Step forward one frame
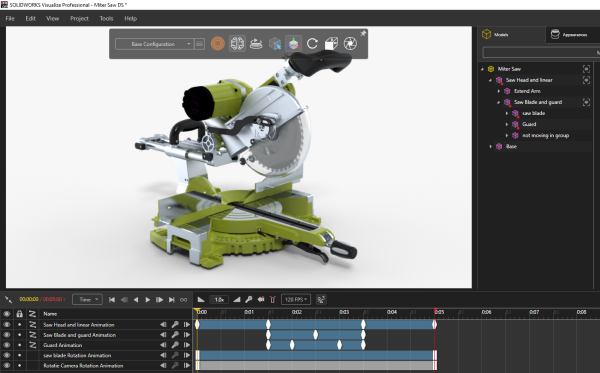The image size is (600, 373). [x=160, y=300]
